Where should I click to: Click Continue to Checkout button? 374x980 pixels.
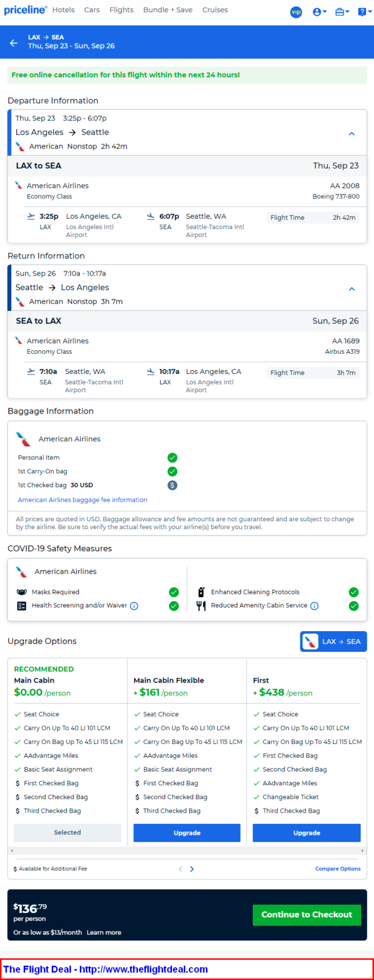click(306, 915)
